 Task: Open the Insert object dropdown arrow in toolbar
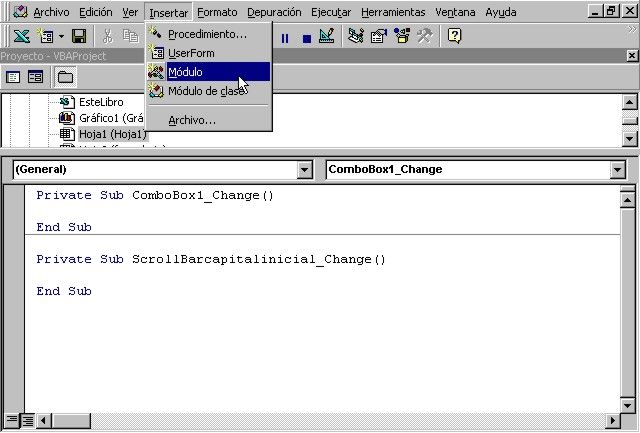[x=61, y=36]
